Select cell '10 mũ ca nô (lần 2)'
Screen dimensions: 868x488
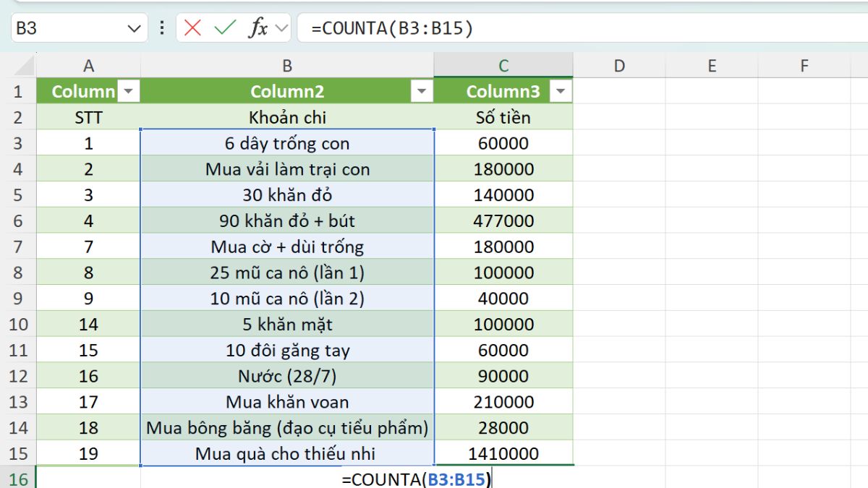(x=287, y=298)
